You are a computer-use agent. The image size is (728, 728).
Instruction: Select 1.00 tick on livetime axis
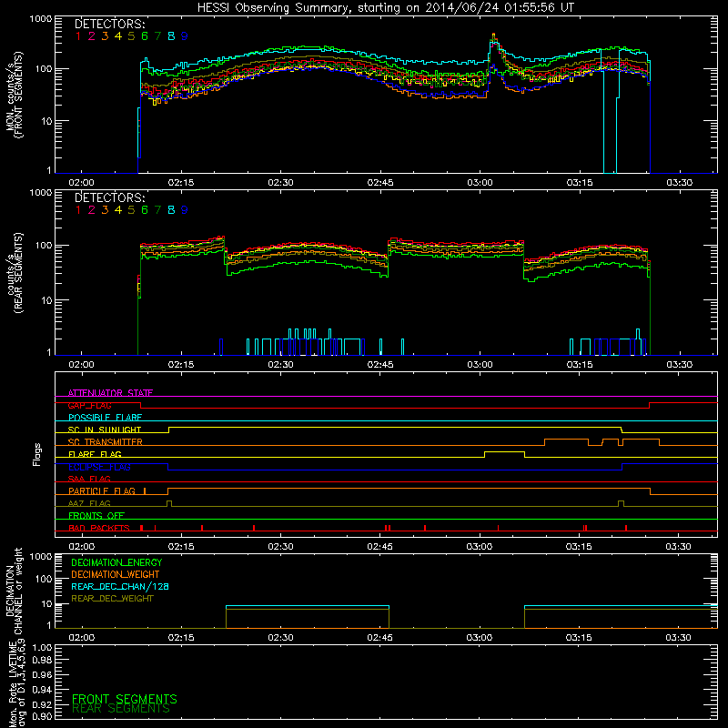[42, 648]
